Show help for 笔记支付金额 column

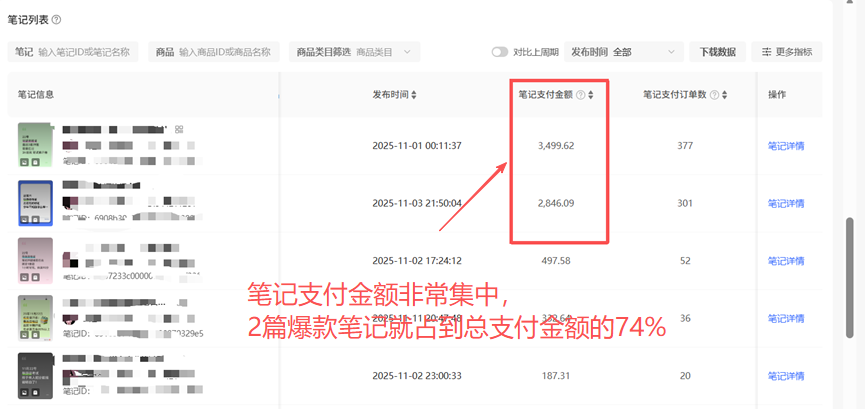(x=580, y=95)
